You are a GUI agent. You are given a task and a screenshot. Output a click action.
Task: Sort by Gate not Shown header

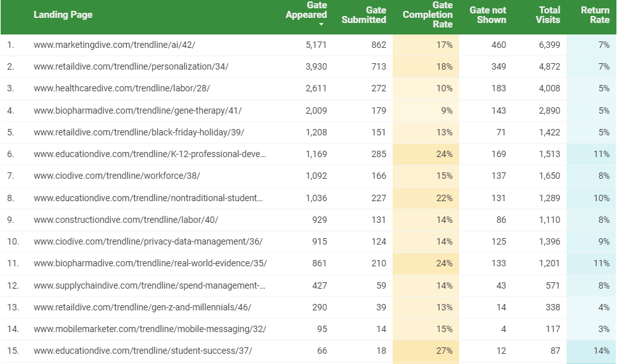click(487, 15)
